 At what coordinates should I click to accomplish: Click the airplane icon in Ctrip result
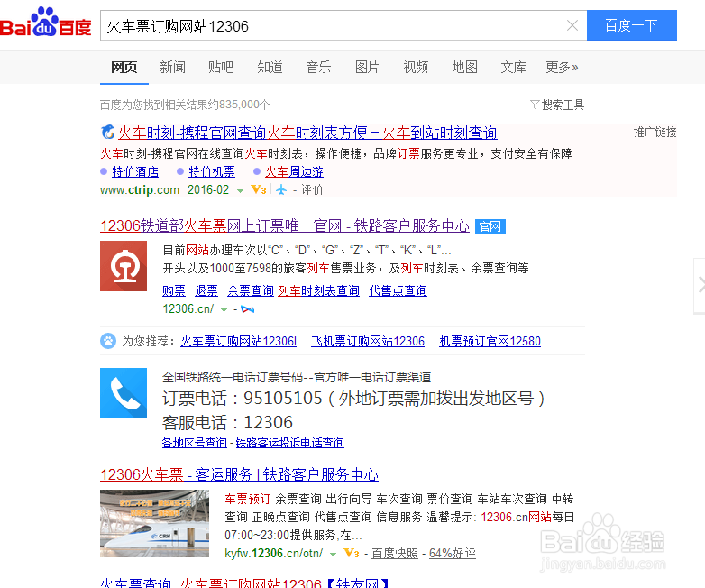pos(281,190)
